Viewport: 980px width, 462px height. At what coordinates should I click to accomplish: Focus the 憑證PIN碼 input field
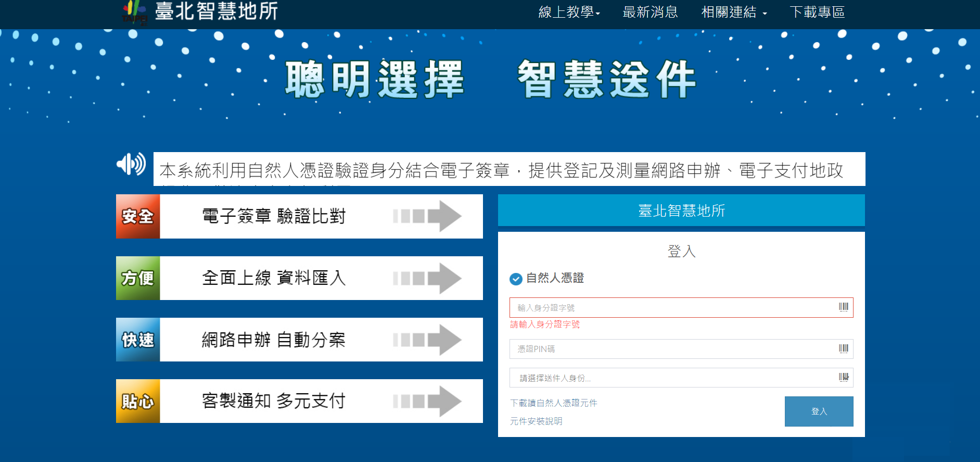pyautogui.click(x=681, y=348)
